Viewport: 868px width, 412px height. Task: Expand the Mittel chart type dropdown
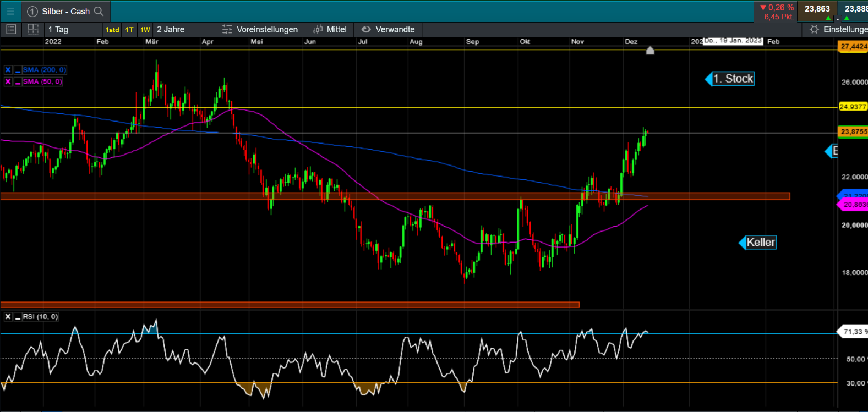point(330,29)
